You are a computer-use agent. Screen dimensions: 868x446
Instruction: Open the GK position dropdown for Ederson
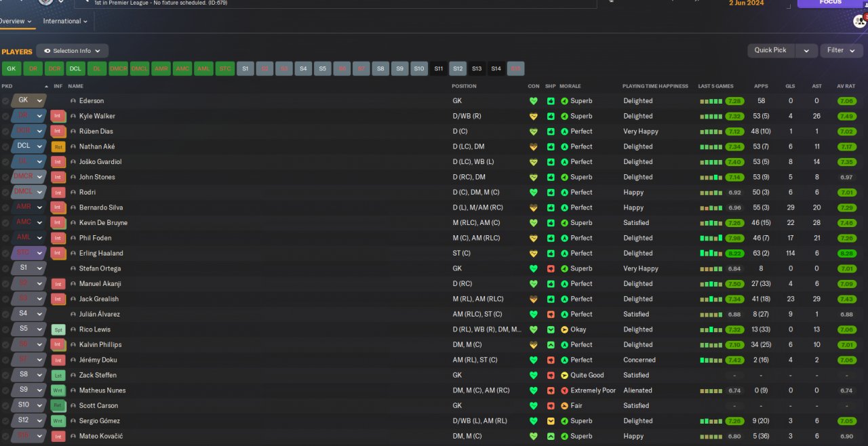(28, 100)
